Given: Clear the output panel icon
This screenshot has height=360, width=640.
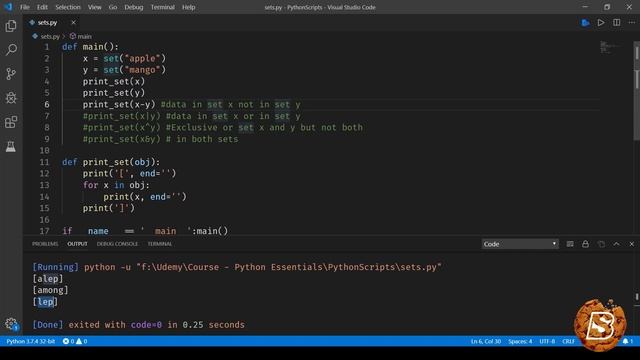Looking at the screenshot, I should click(x=570, y=244).
